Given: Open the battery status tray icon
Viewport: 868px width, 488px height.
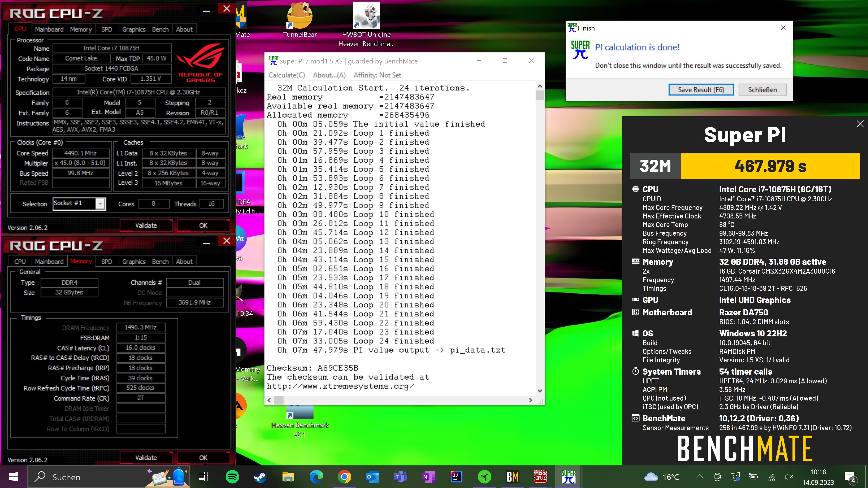Looking at the screenshot, I should coord(753,477).
